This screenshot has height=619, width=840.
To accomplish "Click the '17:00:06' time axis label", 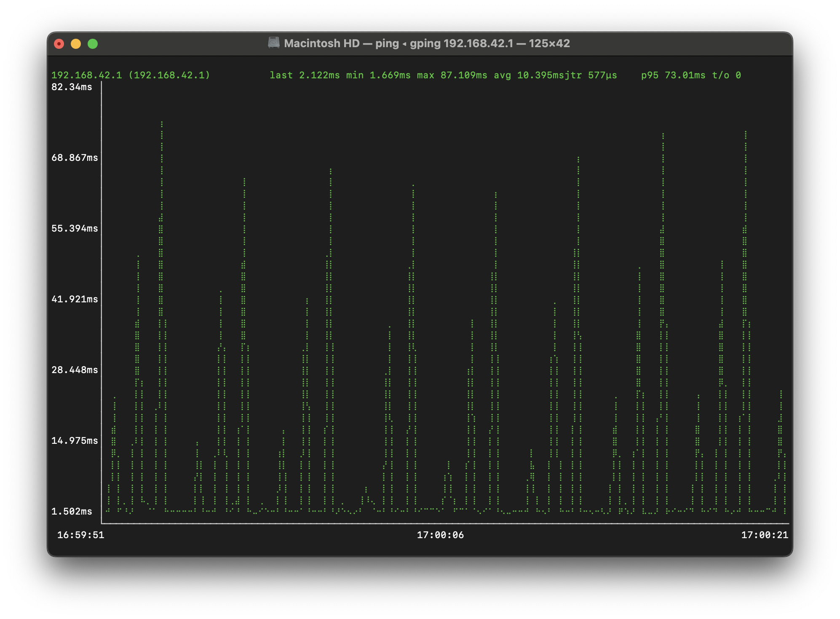I will pos(440,535).
